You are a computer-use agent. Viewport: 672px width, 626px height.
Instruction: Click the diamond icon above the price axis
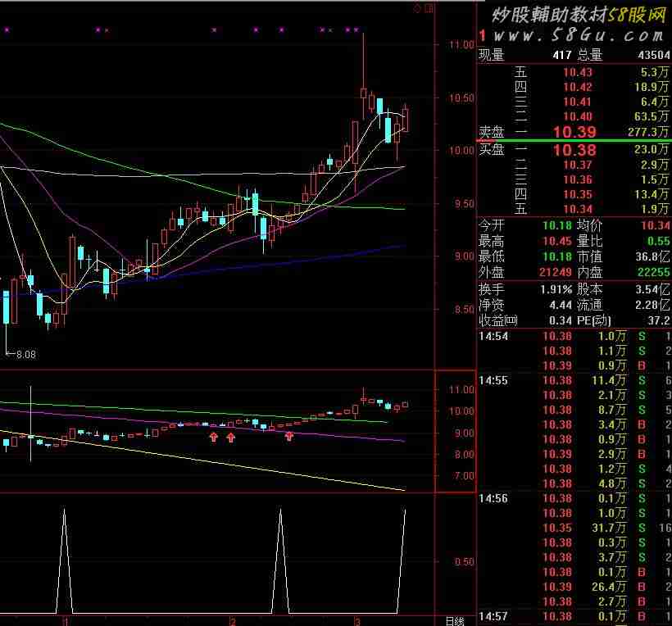coord(418,8)
